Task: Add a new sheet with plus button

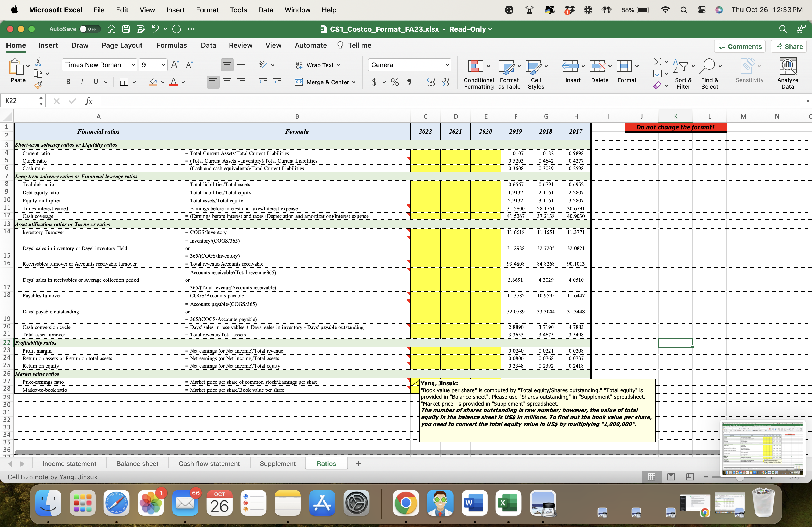Action: tap(358, 463)
